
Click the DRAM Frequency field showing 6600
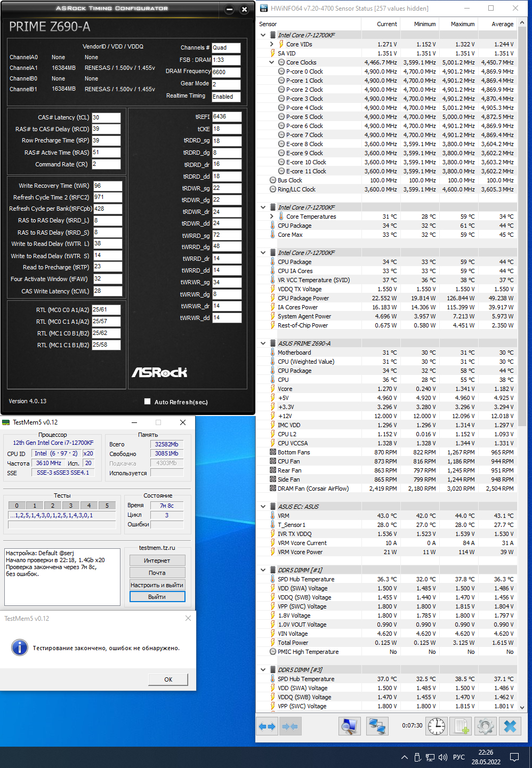(226, 72)
